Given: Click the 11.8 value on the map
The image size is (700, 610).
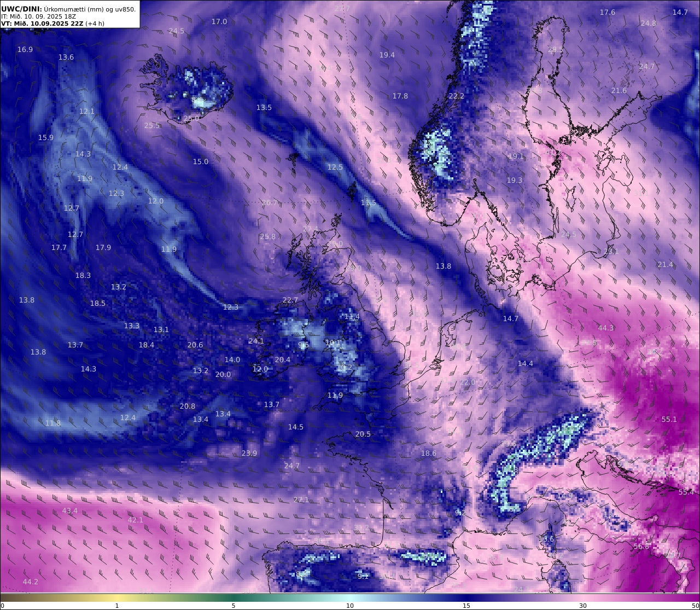Looking at the screenshot, I should [x=53, y=423].
